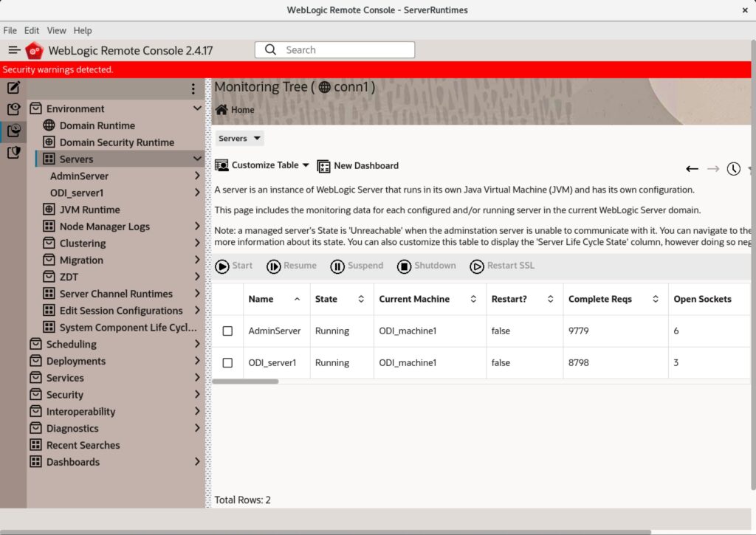The height and width of the screenshot is (535, 756).
Task: Select the ODI_server1 row checkbox
Action: click(x=227, y=363)
